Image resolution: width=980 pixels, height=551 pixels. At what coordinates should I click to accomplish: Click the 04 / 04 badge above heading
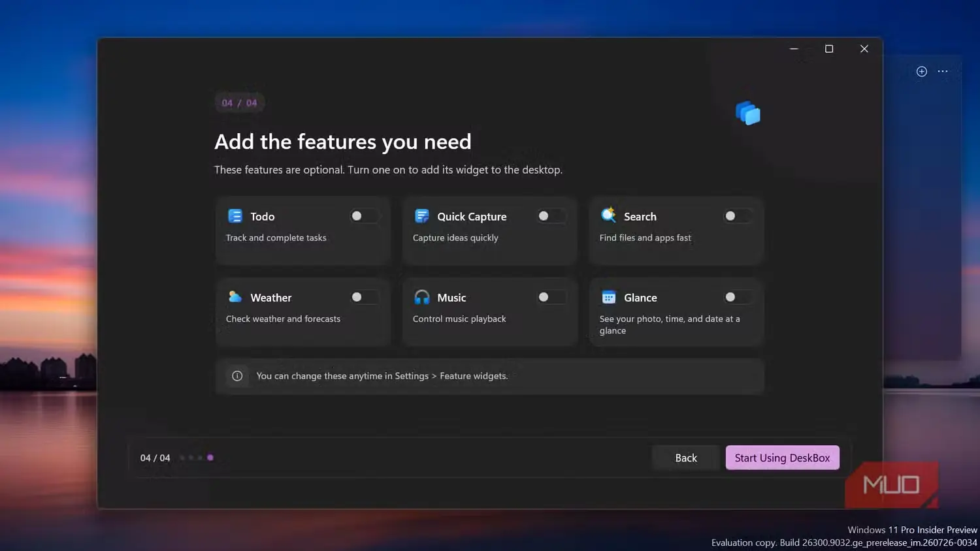(239, 102)
